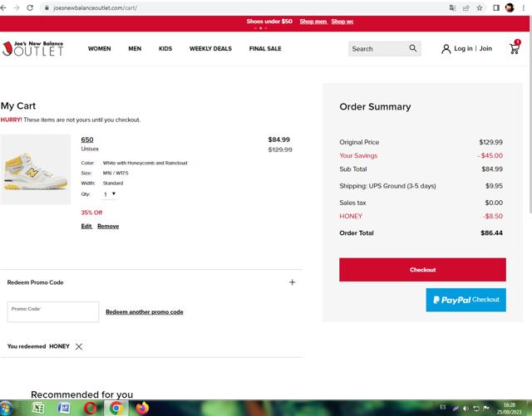Remove the 650 shoe from cart
The image size is (532, 416).
(108, 226)
